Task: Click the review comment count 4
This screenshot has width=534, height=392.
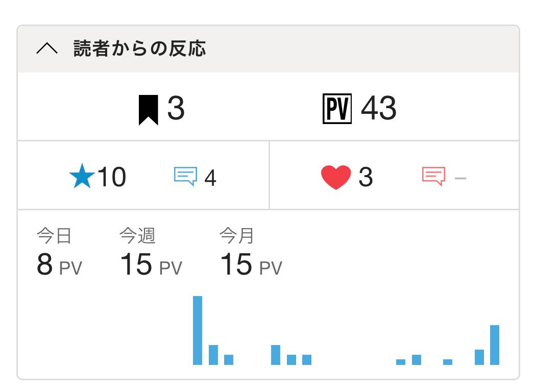Action: 210,178
